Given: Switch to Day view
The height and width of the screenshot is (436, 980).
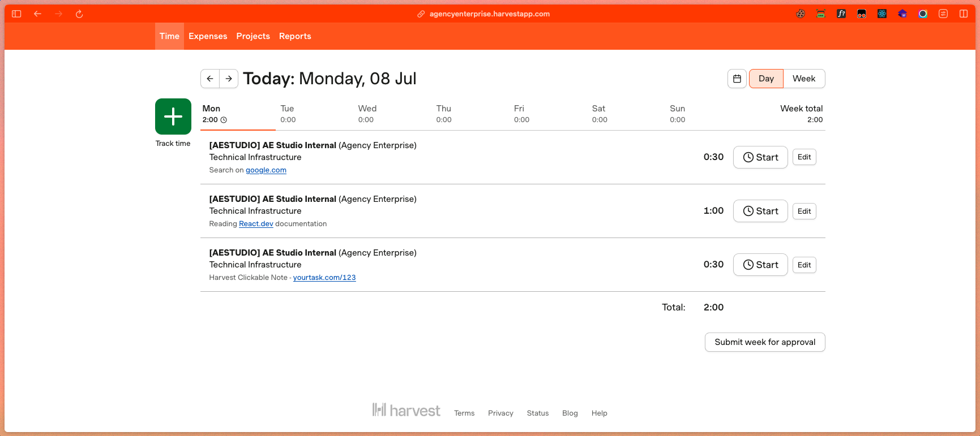Looking at the screenshot, I should (x=766, y=79).
